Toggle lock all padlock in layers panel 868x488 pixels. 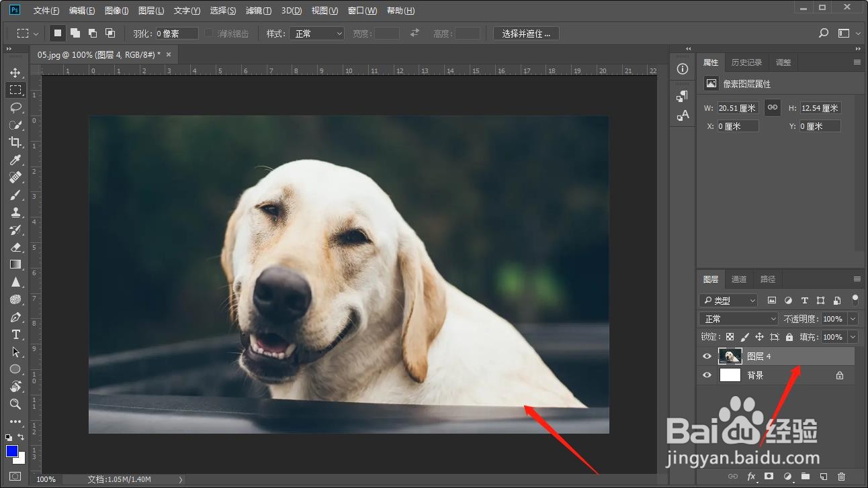tap(789, 337)
